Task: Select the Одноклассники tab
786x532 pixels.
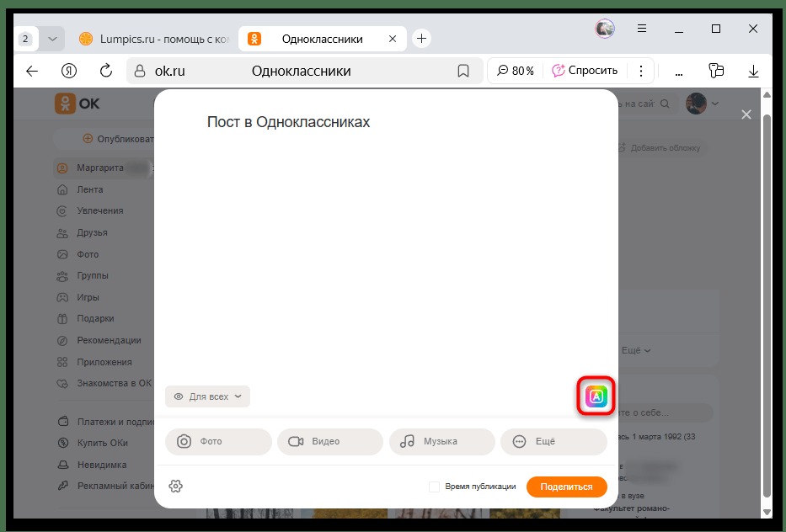Action: pos(322,39)
